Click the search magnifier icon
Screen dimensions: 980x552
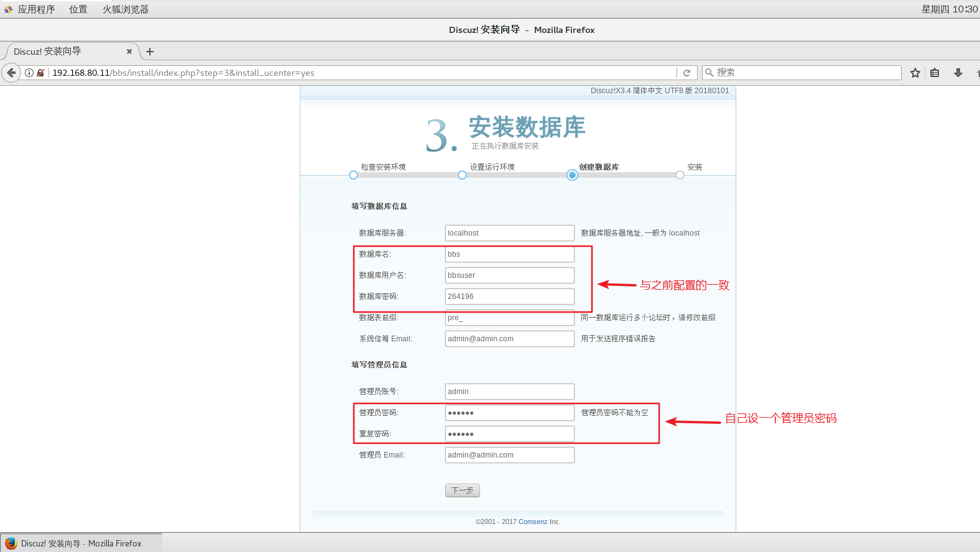(x=709, y=73)
